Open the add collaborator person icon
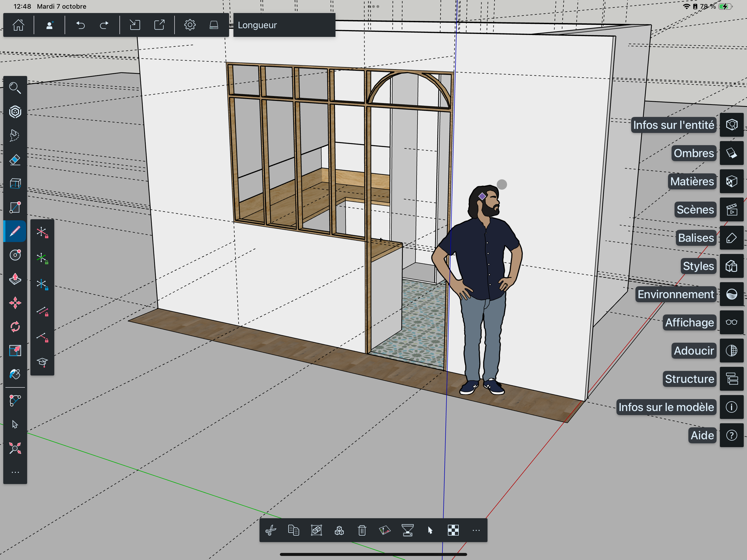747x560 pixels. tap(50, 25)
